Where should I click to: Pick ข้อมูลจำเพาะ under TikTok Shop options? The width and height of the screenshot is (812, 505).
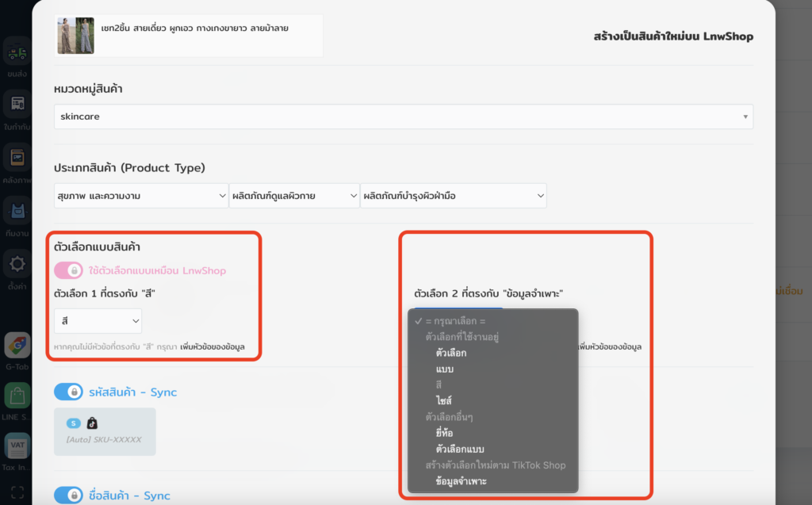(x=462, y=481)
